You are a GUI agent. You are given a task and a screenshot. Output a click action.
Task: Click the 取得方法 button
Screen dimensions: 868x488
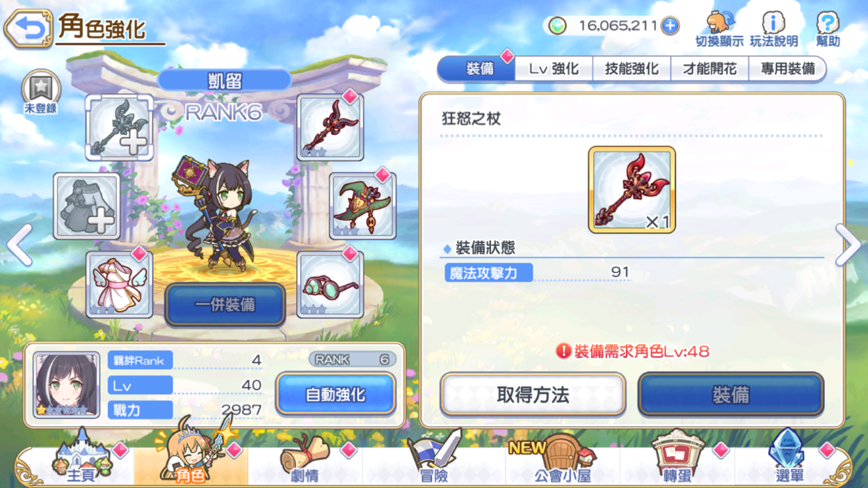[x=533, y=394]
